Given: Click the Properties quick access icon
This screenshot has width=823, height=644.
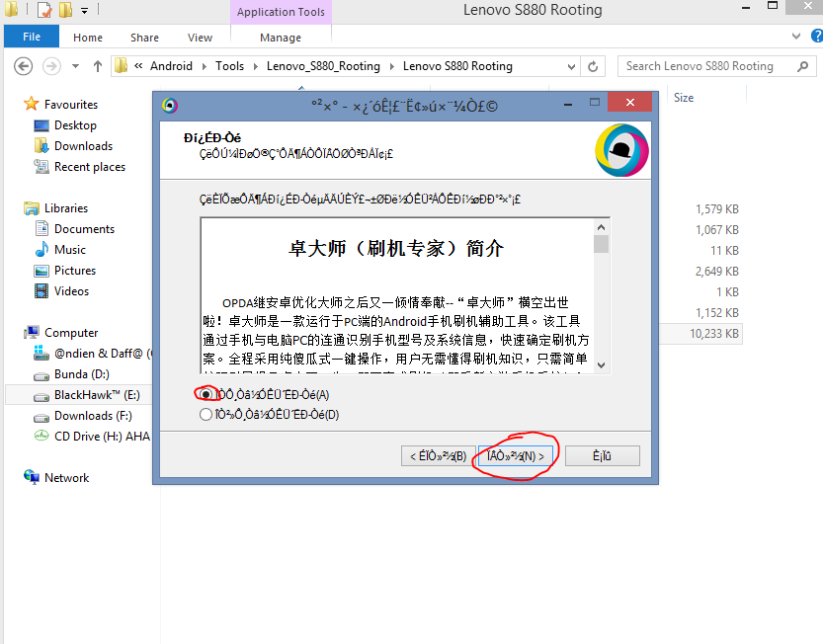Looking at the screenshot, I should [45, 10].
